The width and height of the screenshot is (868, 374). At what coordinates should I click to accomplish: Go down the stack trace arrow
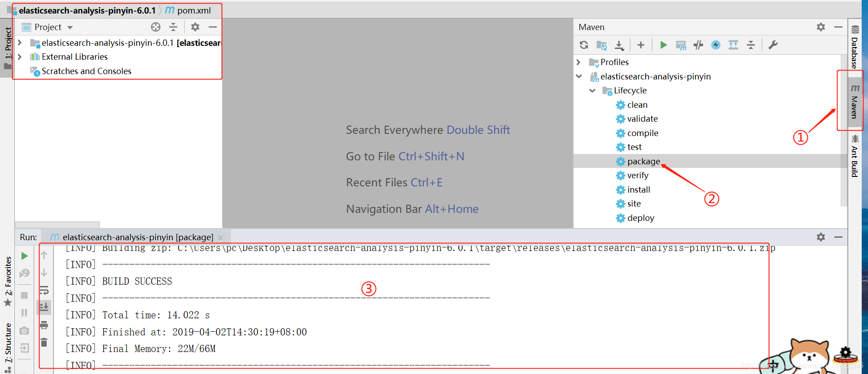[x=44, y=273]
